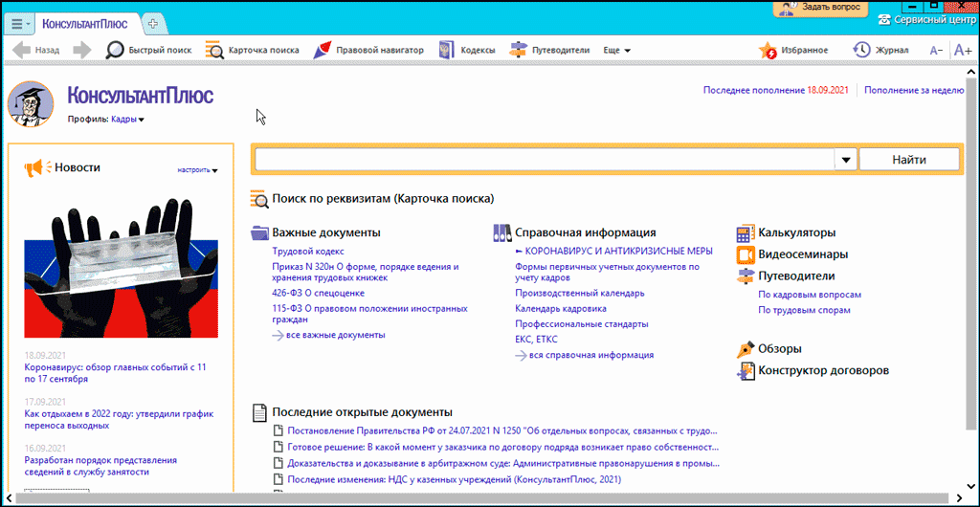Open the Видеосеминары camera icon

(745, 254)
